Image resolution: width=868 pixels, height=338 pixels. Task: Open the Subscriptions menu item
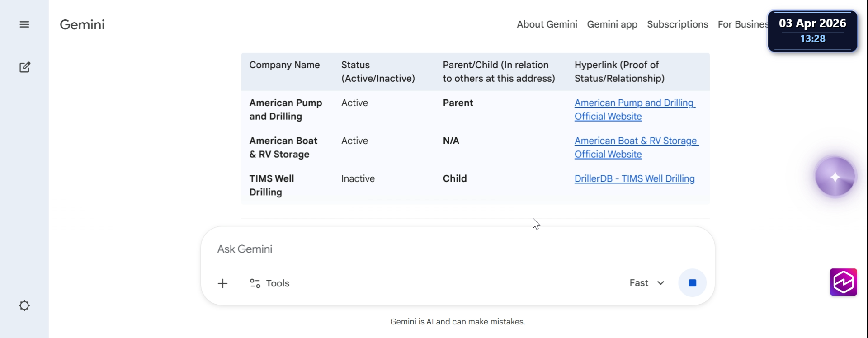click(677, 24)
